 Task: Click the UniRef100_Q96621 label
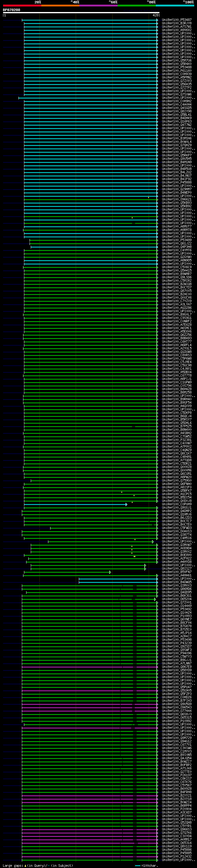176,200
